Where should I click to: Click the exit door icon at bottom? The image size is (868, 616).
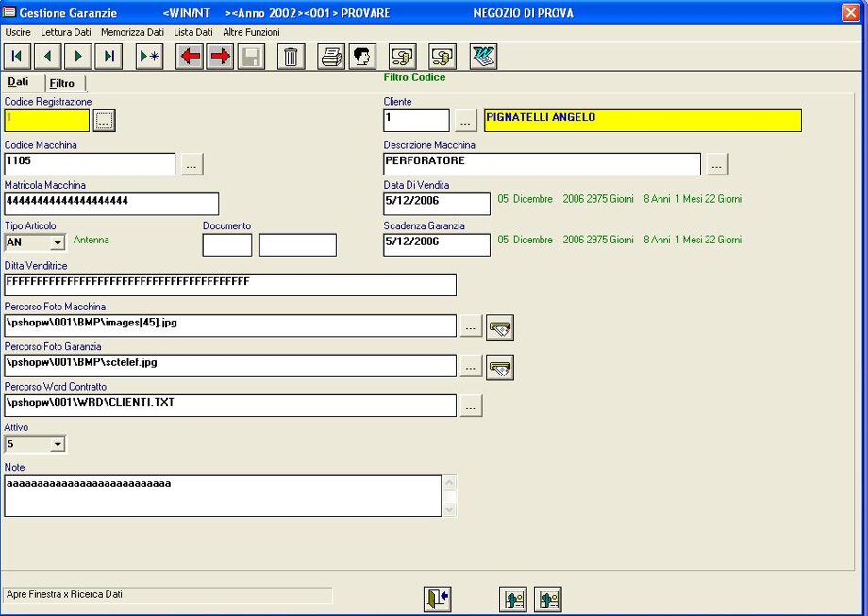(x=437, y=598)
